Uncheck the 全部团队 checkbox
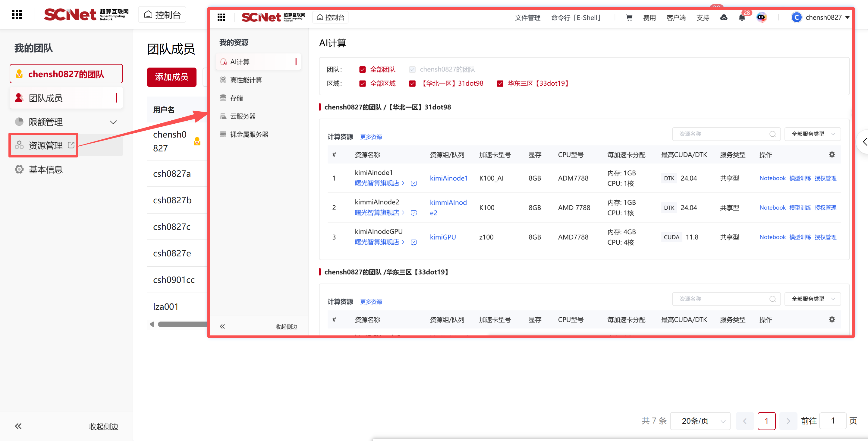868x441 pixels. click(x=363, y=69)
